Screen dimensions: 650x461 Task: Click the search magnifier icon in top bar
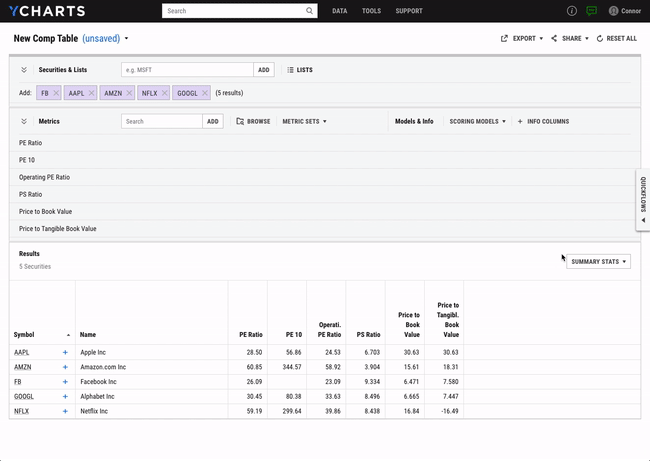[x=309, y=11]
